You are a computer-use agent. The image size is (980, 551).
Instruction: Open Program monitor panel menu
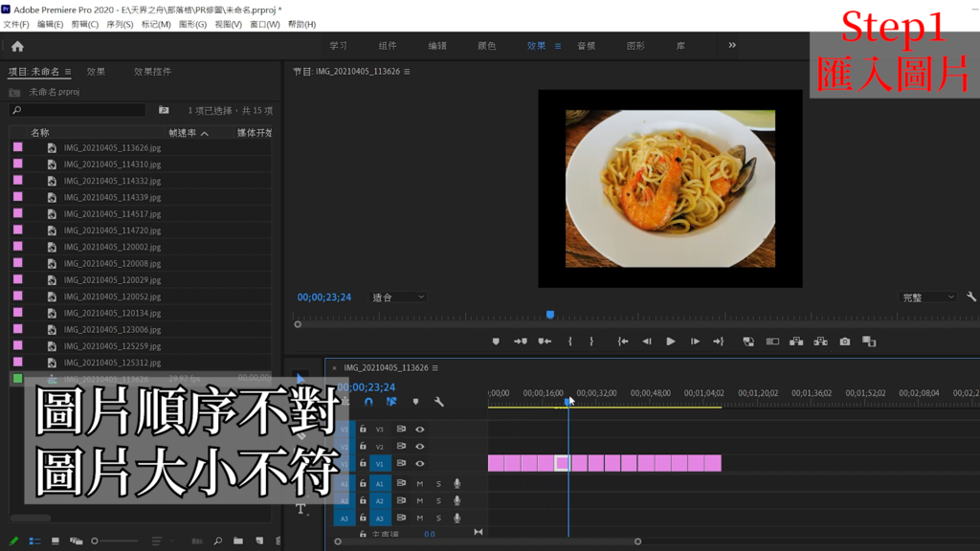coord(407,72)
